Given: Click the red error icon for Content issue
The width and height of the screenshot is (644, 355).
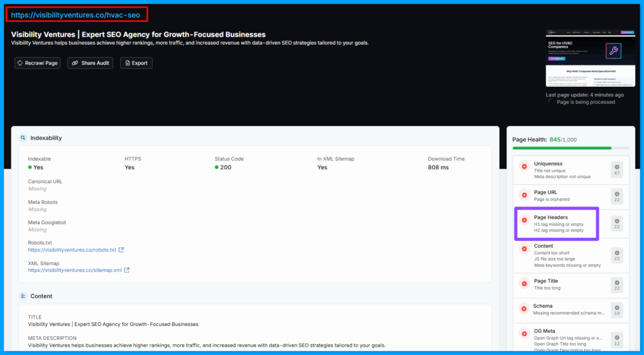Looking at the screenshot, I should [524, 249].
